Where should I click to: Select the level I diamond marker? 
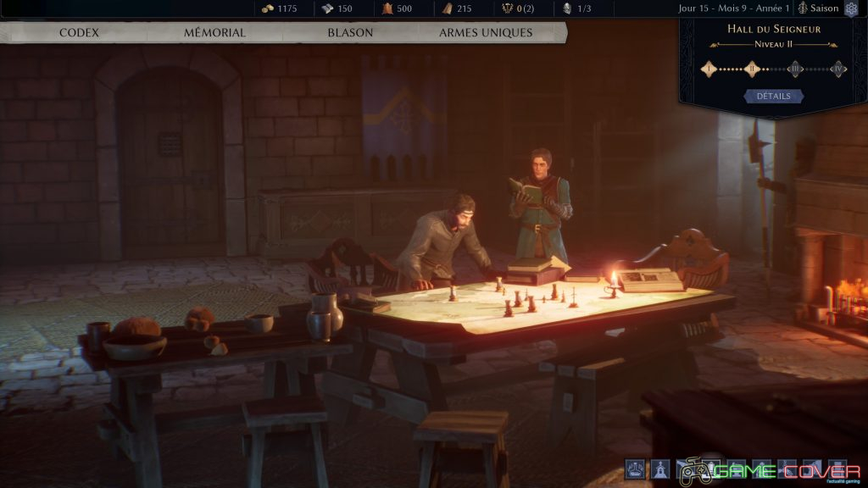709,69
